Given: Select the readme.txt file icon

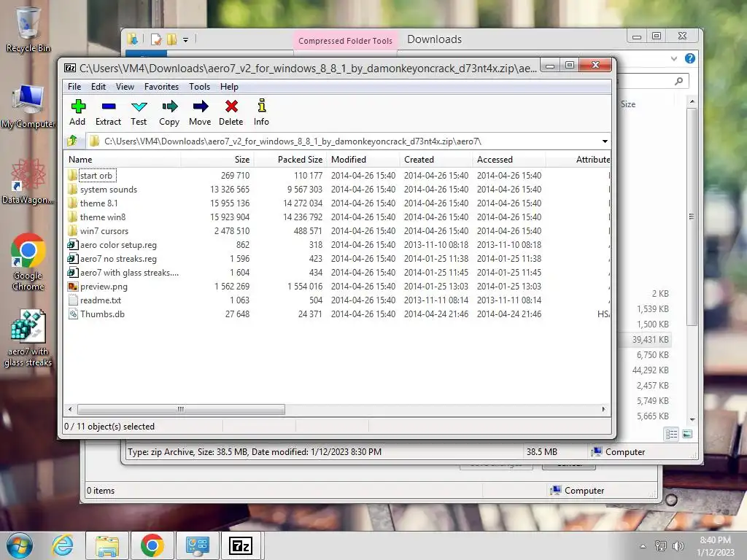Looking at the screenshot, I should point(72,300).
